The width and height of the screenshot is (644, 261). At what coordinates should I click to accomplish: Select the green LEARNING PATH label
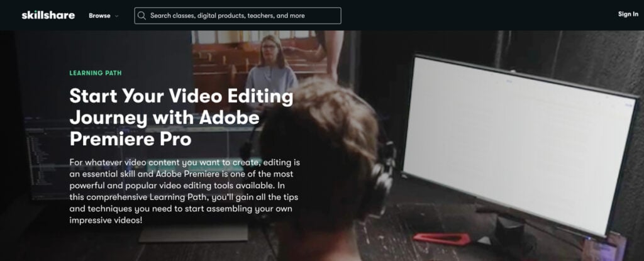pyautogui.click(x=96, y=73)
